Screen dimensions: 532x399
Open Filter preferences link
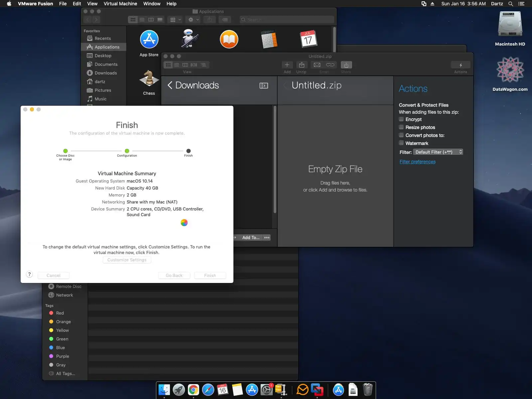coord(418,162)
